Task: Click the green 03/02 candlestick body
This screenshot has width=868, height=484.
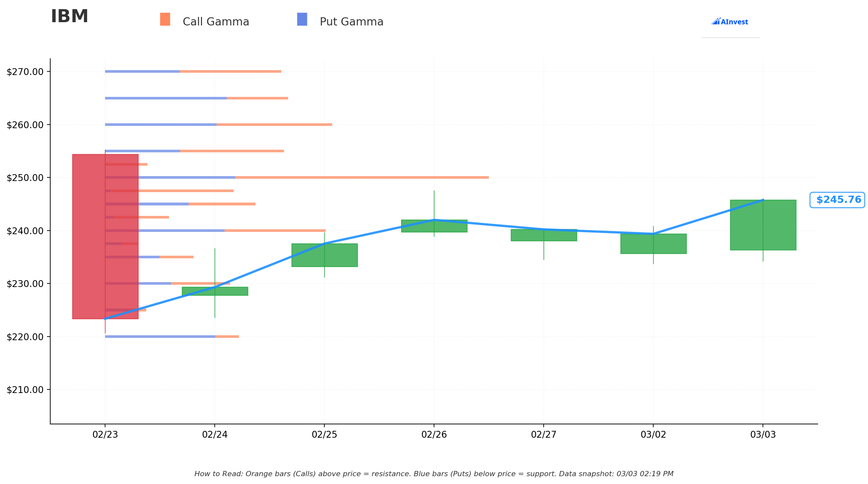Action: 653,244
